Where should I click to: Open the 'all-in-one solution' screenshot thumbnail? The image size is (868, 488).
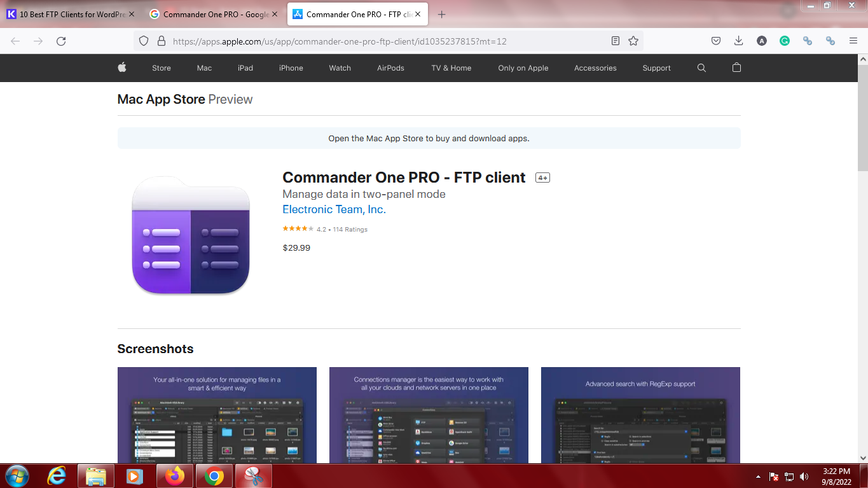tap(217, 415)
